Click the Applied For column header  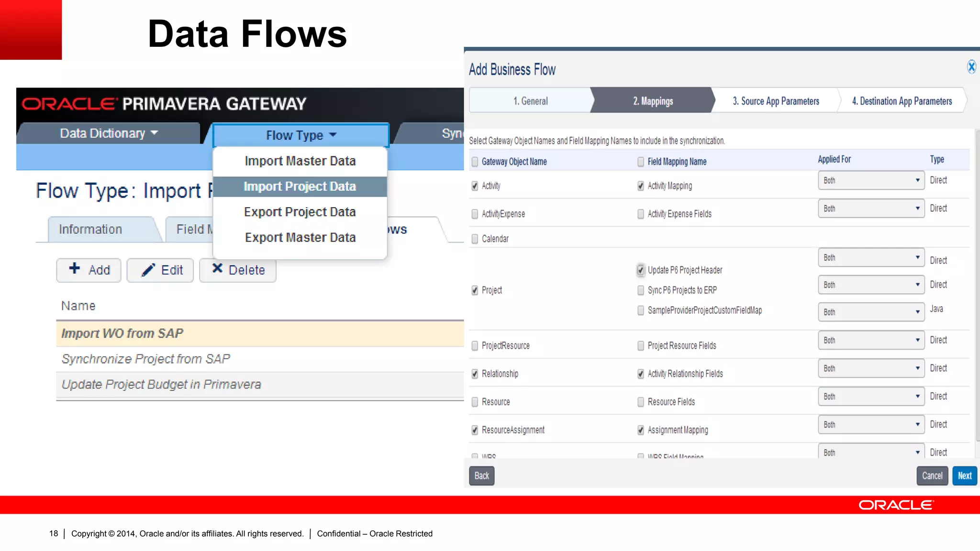(834, 159)
